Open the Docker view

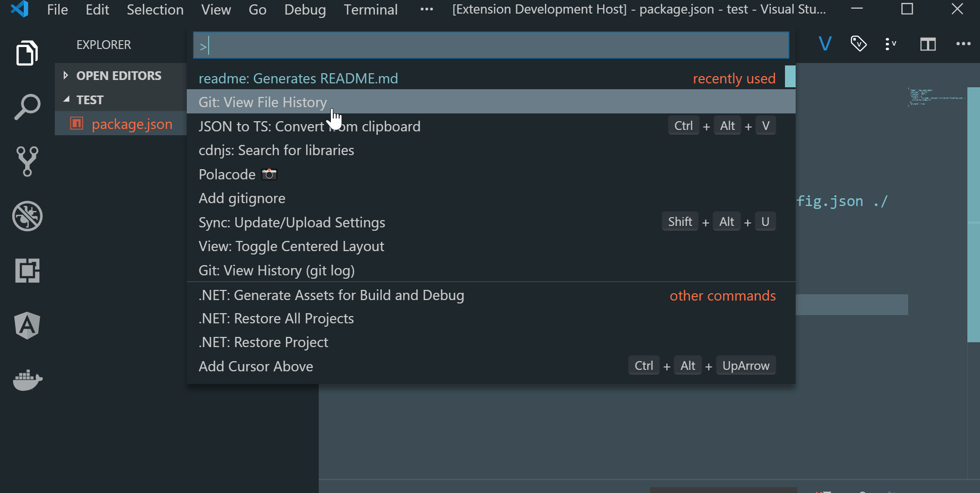pos(27,380)
